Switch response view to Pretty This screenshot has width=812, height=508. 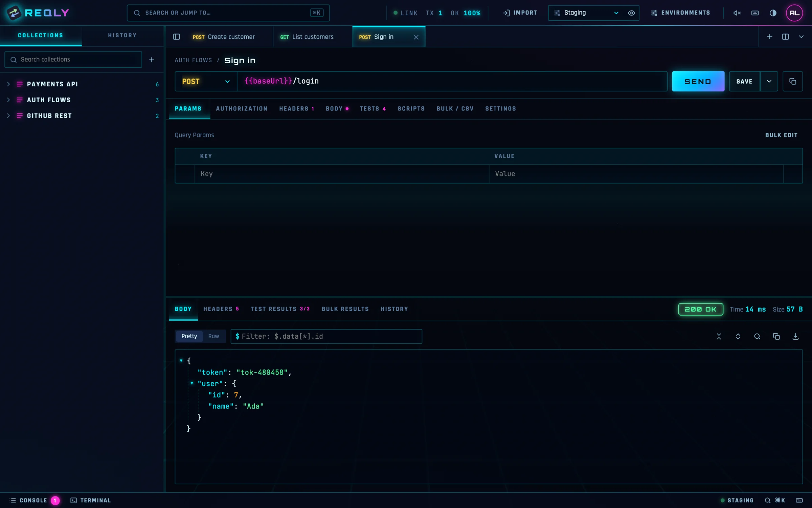click(189, 336)
